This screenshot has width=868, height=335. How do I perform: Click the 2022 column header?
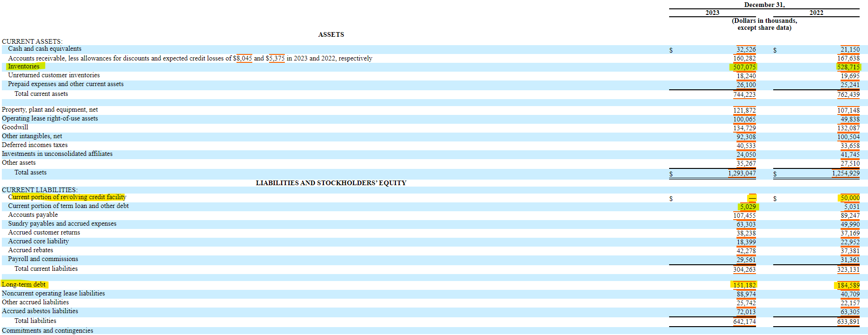(x=816, y=13)
